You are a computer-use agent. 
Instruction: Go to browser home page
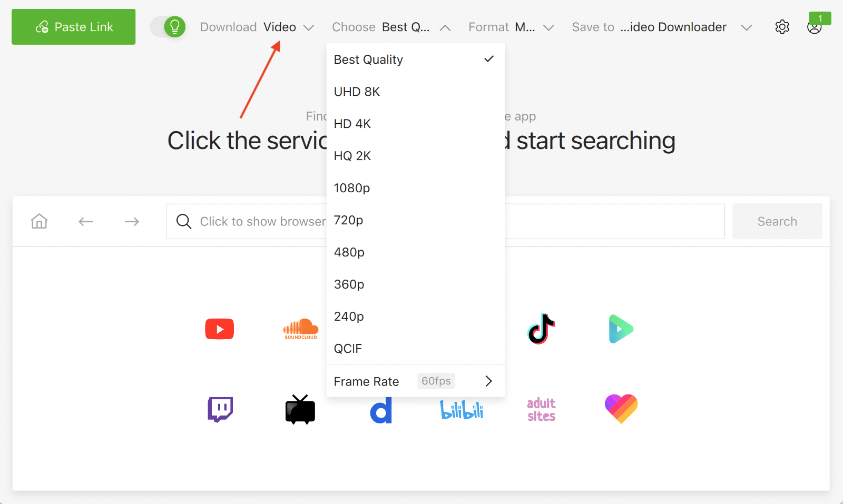[39, 221]
